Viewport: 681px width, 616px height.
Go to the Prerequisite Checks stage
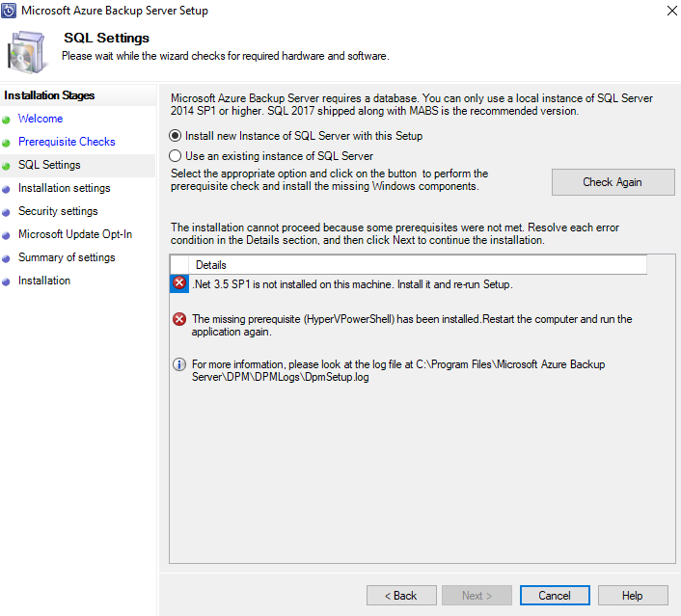pyautogui.click(x=67, y=142)
